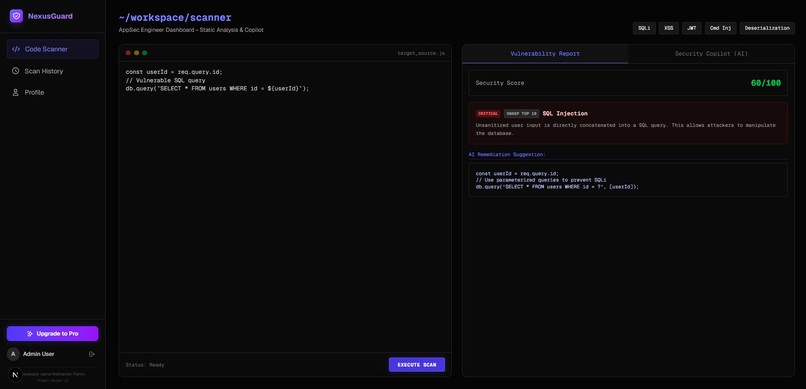Click the '// Vulnerable SQL query' comment line
806x389 pixels.
tap(166, 80)
